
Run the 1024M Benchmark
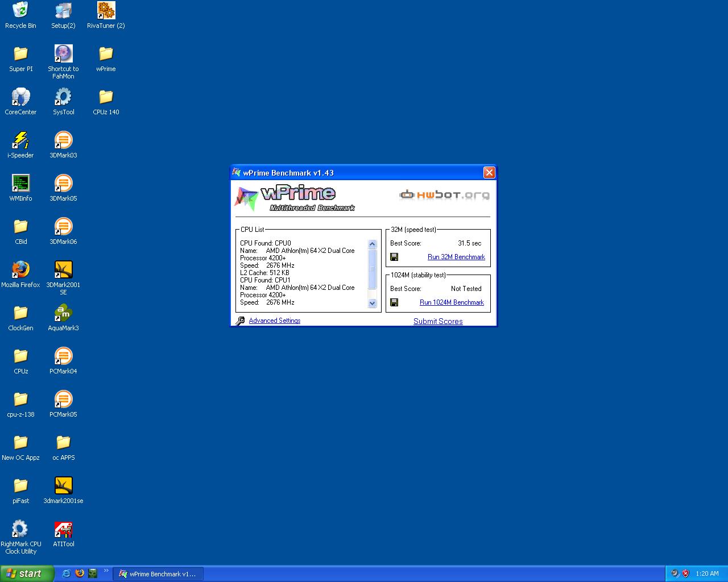452,302
